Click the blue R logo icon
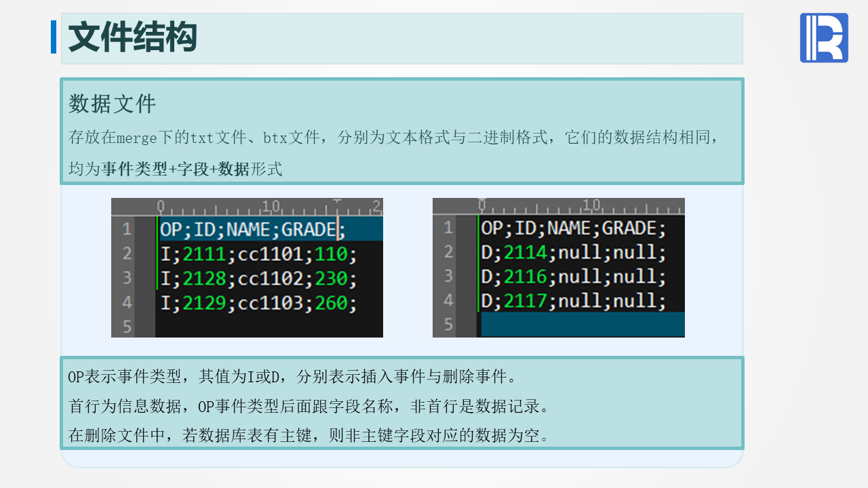The height and width of the screenshot is (488, 868). tap(824, 38)
